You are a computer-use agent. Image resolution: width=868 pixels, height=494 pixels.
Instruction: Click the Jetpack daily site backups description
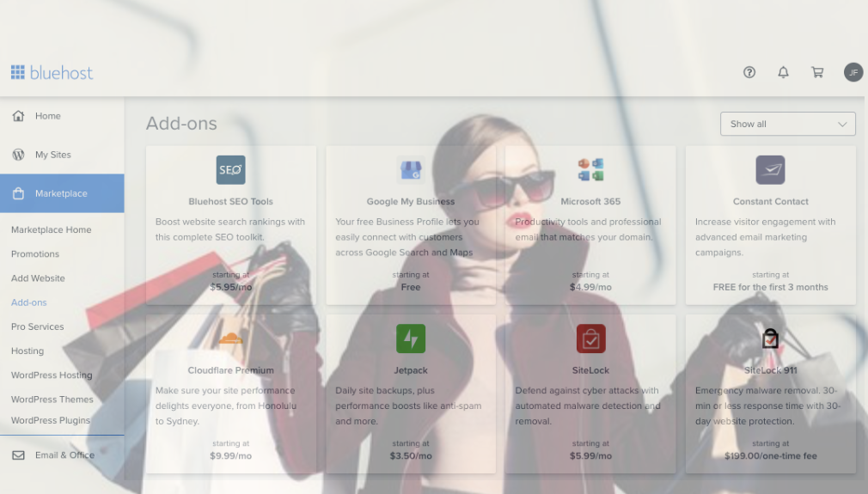tap(408, 406)
